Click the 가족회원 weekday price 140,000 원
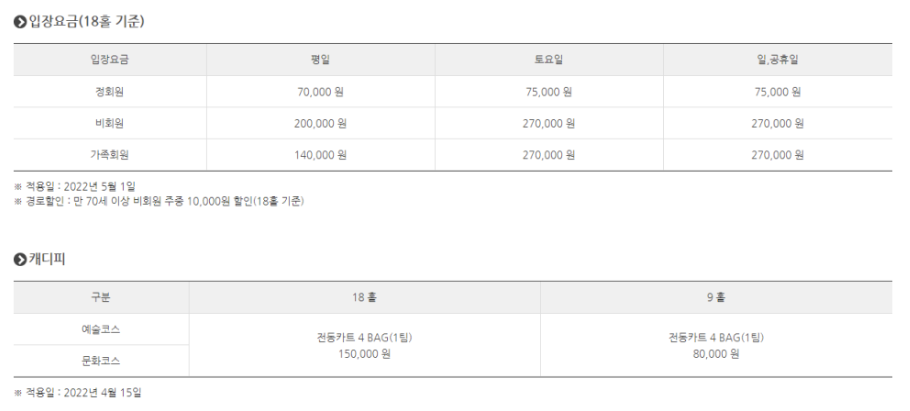The image size is (910, 411). click(320, 155)
